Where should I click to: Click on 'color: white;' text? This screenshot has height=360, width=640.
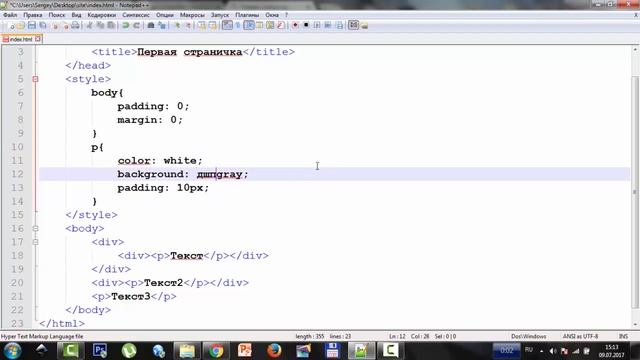pyautogui.click(x=160, y=161)
